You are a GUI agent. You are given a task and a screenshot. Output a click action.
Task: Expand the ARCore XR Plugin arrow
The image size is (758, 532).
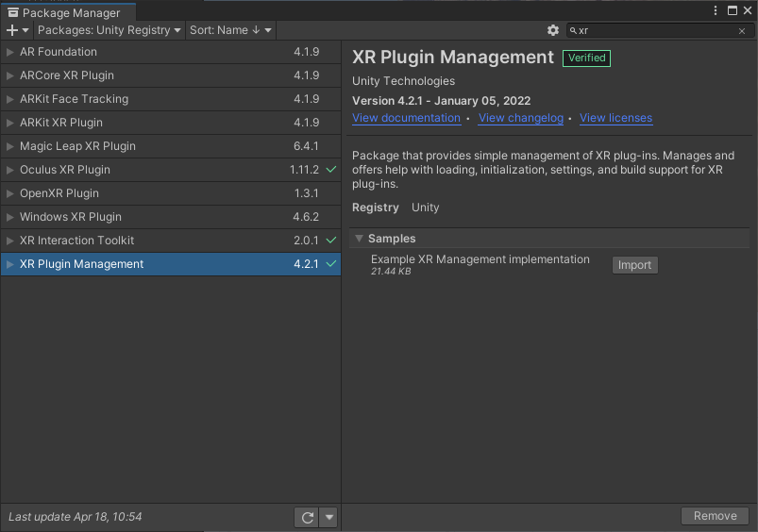point(9,75)
